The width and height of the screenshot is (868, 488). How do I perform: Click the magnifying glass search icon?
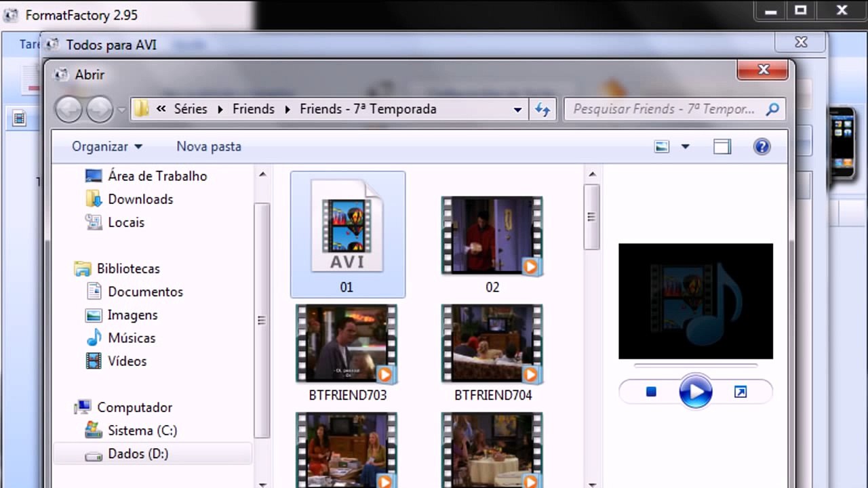[772, 109]
